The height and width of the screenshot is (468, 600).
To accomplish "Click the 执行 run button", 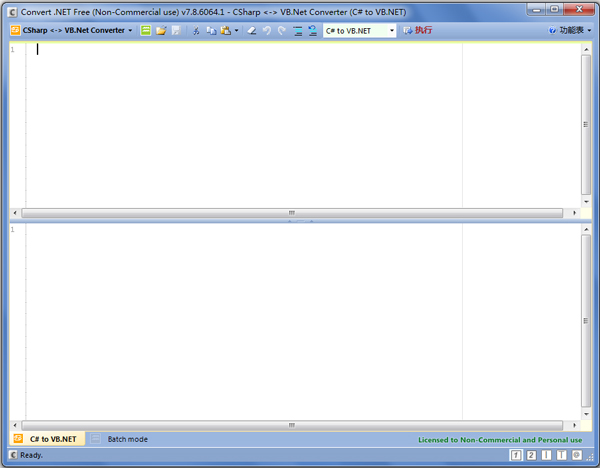I will pyautogui.click(x=418, y=31).
